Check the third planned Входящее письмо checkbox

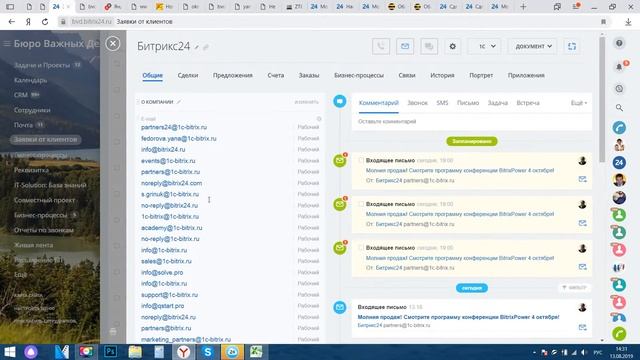(361, 248)
